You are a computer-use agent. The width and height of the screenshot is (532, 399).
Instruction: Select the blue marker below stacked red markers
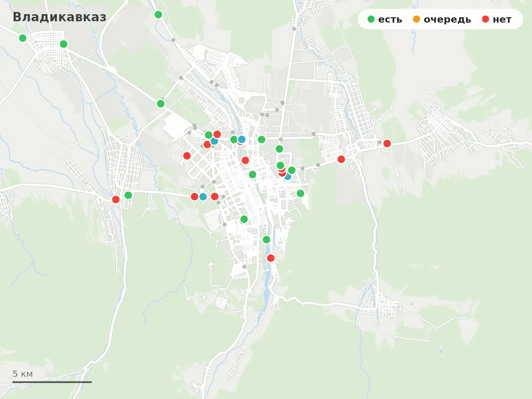[288, 176]
